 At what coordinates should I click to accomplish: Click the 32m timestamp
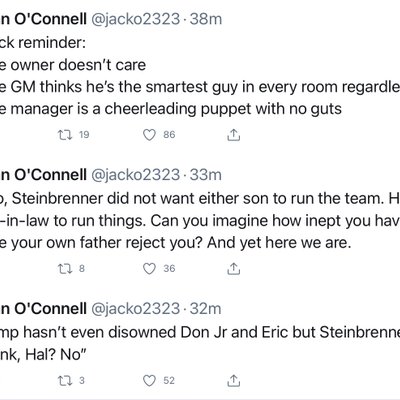click(x=205, y=309)
